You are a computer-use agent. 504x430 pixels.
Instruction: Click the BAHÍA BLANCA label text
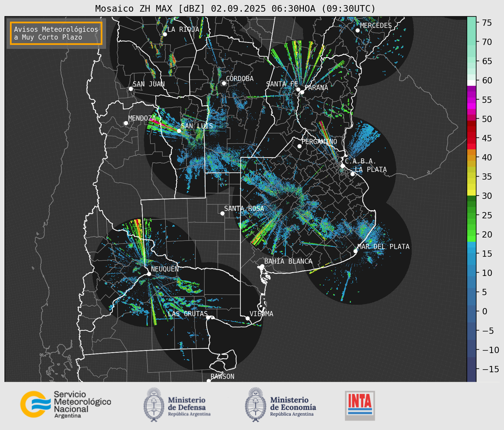pos(288,261)
